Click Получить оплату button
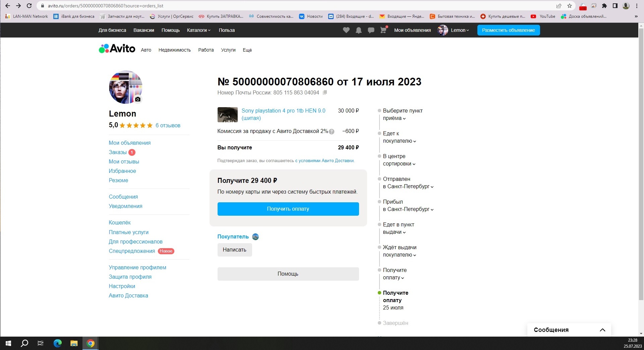The height and width of the screenshot is (350, 644). click(288, 209)
